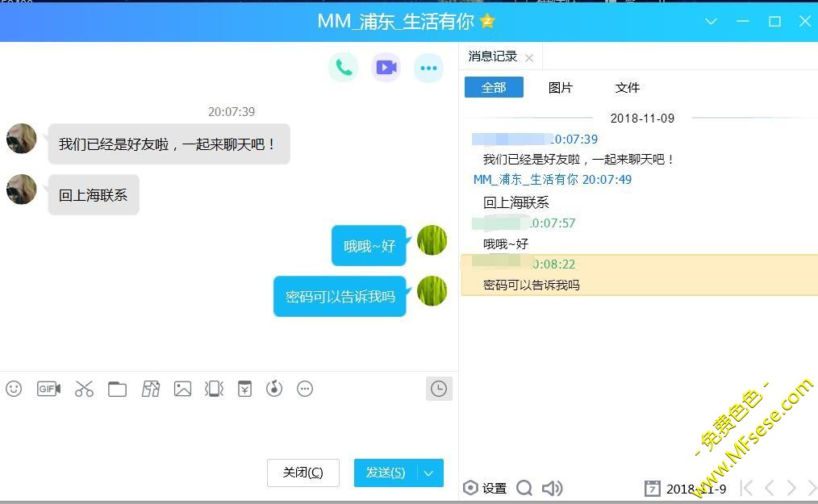Expand the send button options arrow
818x504 pixels.
point(429,473)
